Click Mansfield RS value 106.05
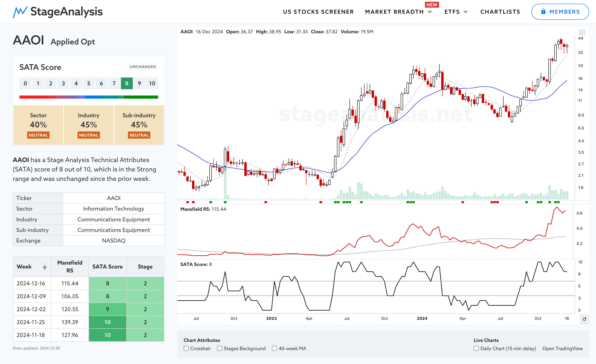The image size is (596, 364). click(70, 296)
